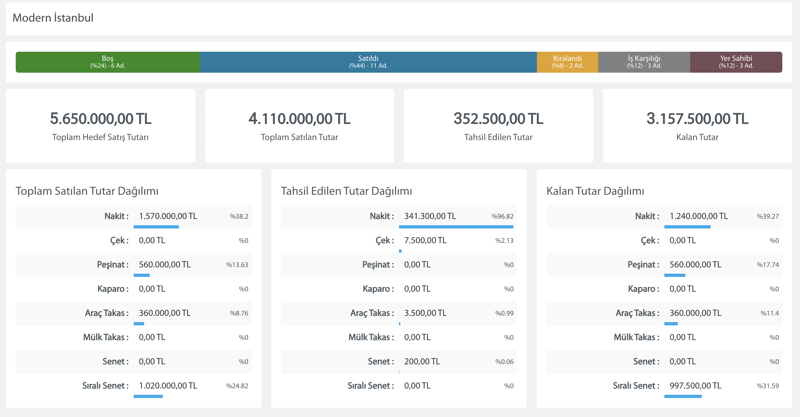Click Nakit progress bar in Tahsil Edilen panel
The height and width of the screenshot is (417, 800).
pos(455,227)
